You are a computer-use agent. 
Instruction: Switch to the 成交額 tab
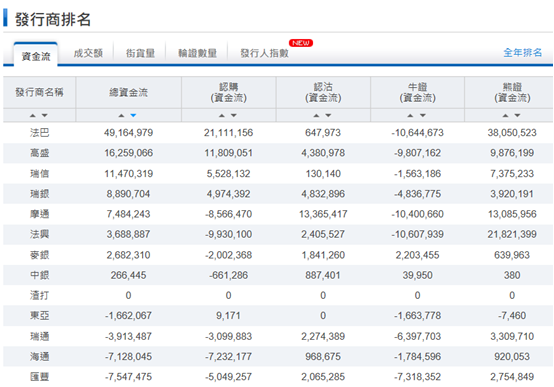[x=88, y=53]
